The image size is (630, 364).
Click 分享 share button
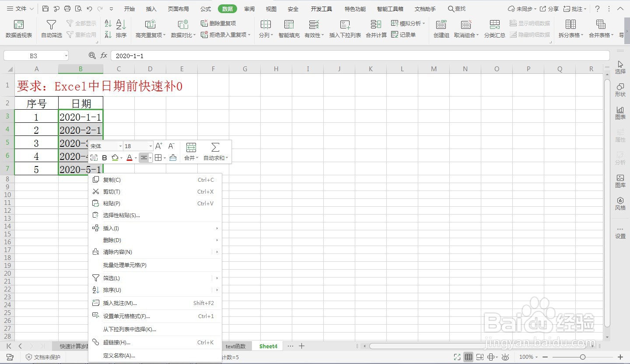pos(549,9)
